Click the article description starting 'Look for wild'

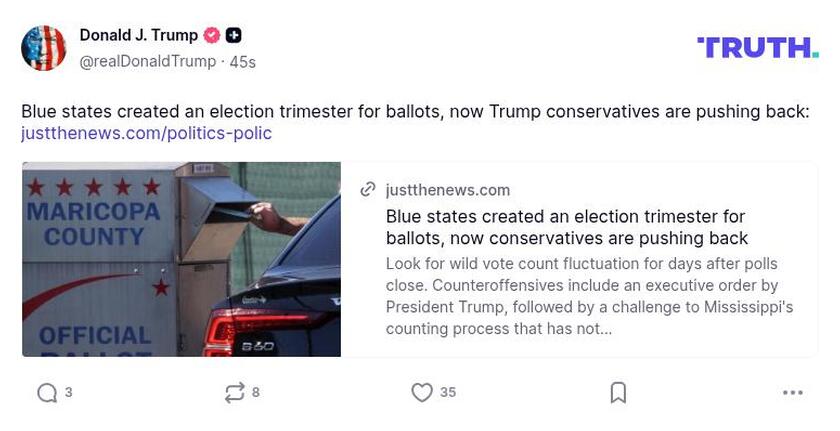589,296
